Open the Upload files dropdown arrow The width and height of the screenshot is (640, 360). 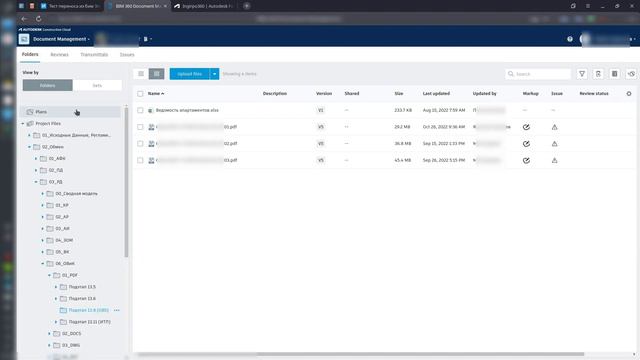[x=214, y=74]
